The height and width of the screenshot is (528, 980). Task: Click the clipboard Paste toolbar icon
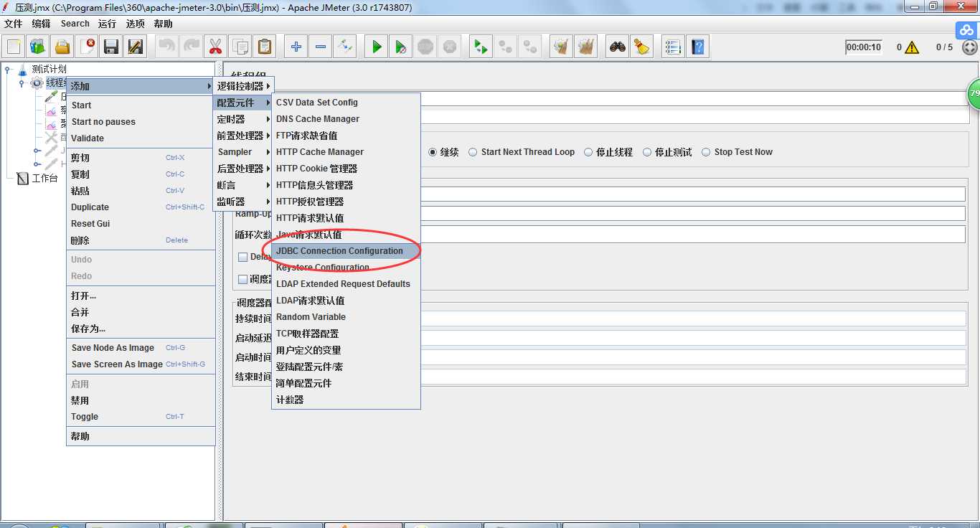264,47
